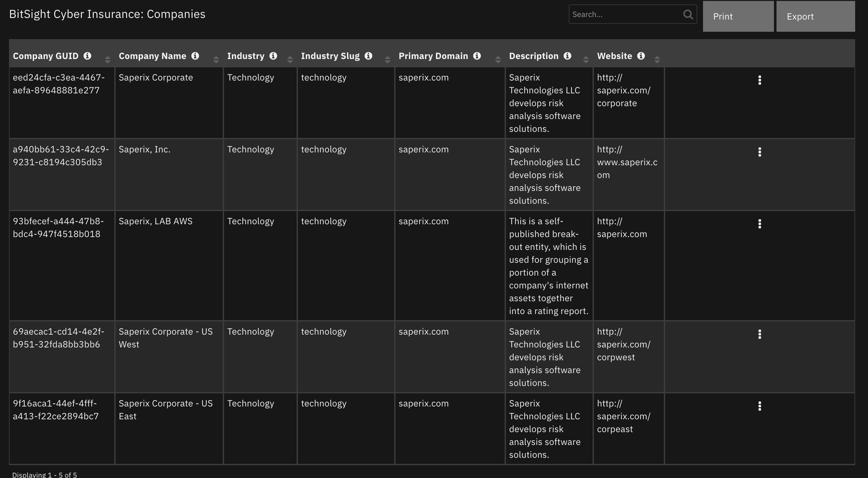
Task: Click the Company GUID column header text
Action: 46,56
